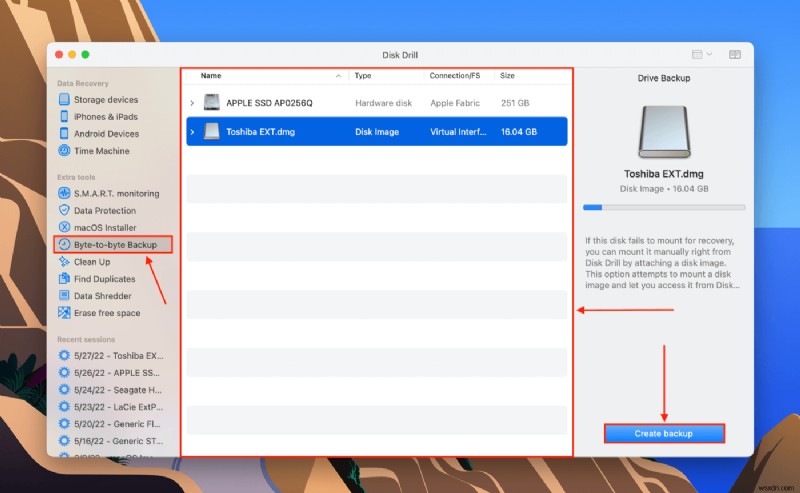Open the Data Shredder tool

(x=103, y=296)
